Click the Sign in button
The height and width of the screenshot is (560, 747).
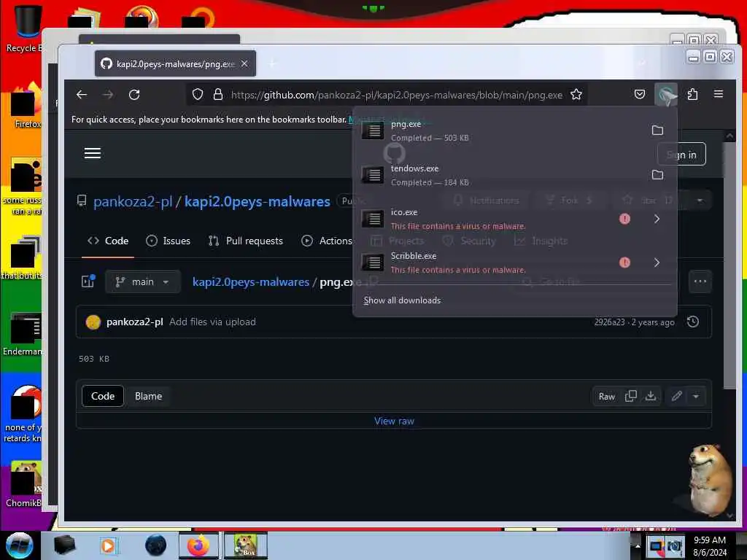click(681, 155)
